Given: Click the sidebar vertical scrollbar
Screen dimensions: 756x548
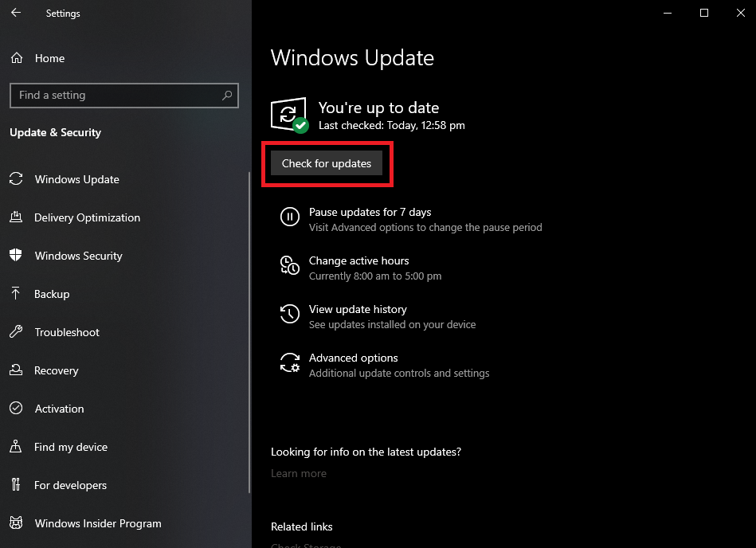Looking at the screenshot, I should 249,333.
